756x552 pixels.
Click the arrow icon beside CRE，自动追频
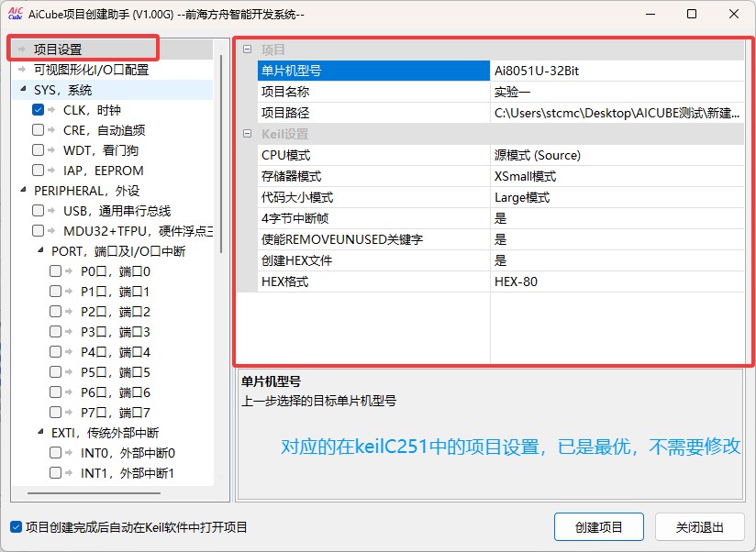point(52,130)
